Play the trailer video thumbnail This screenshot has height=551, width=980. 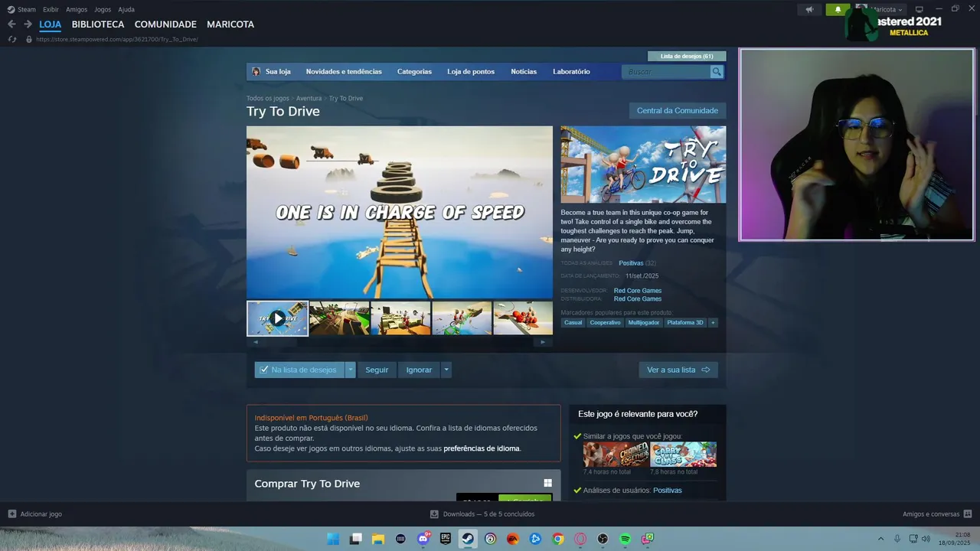[277, 318]
